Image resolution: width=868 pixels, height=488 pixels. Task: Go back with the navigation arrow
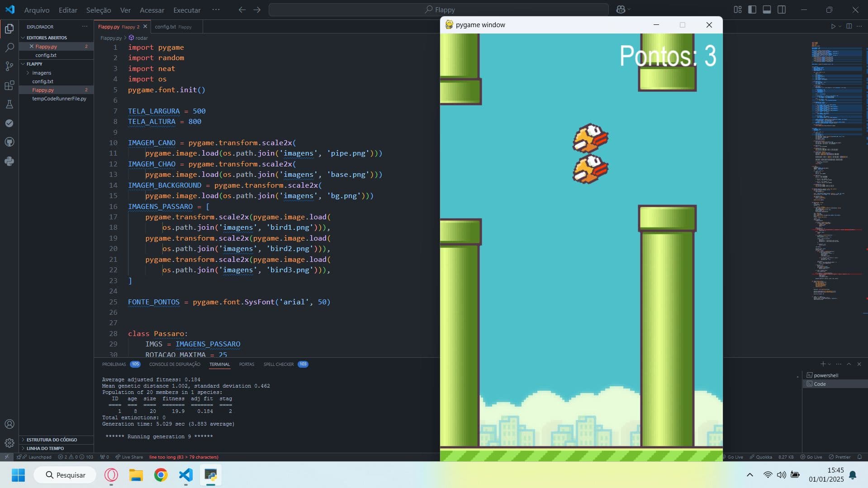(x=242, y=9)
